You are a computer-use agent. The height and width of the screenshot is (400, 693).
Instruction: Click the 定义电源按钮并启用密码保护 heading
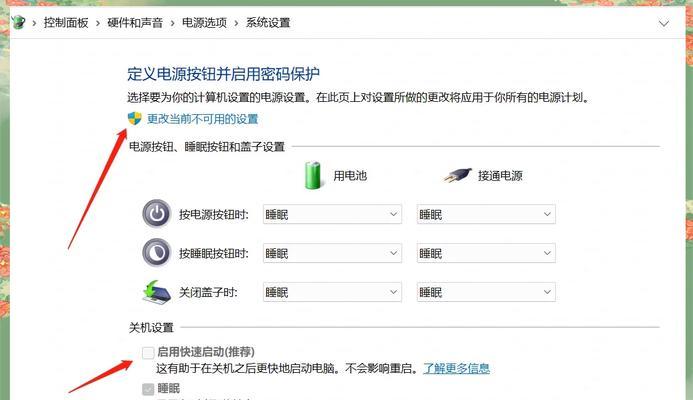pyautogui.click(x=223, y=74)
